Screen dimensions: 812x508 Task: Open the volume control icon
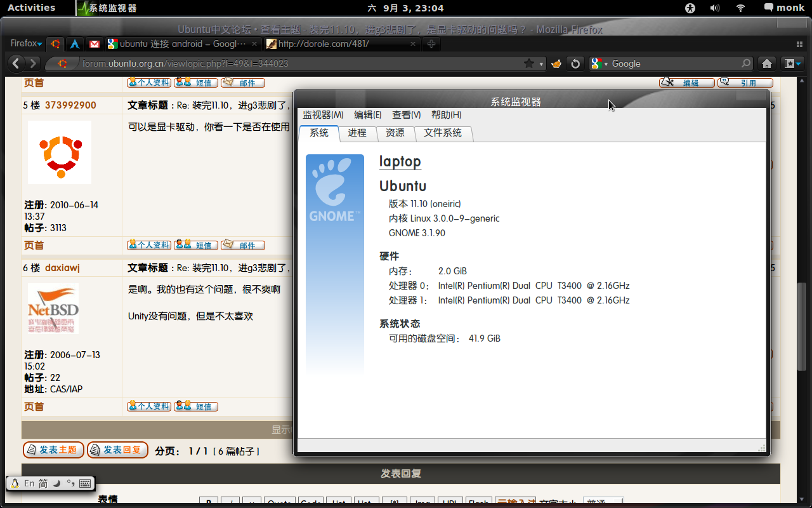[x=715, y=8]
